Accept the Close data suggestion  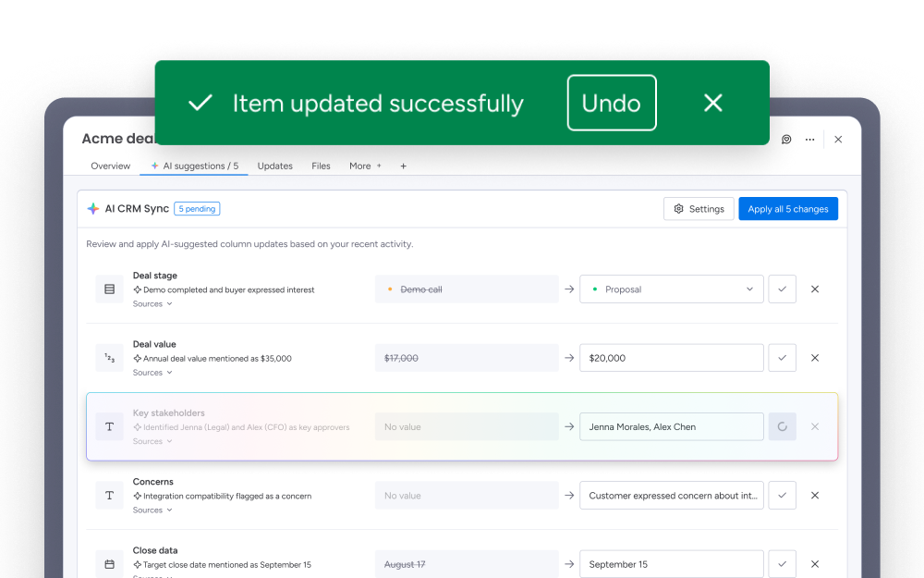coord(782,564)
